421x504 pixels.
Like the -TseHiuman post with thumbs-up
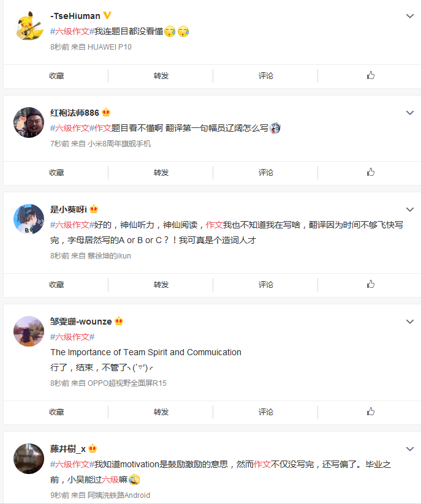[x=370, y=76]
